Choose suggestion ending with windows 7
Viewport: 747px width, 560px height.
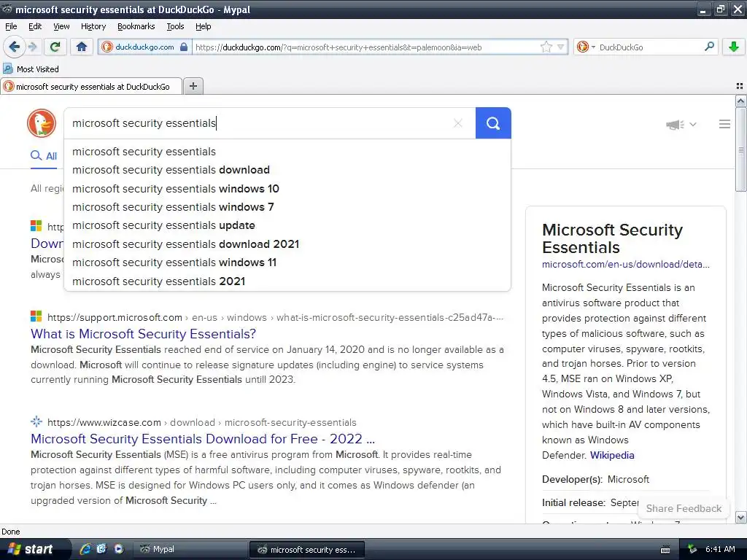click(287, 207)
